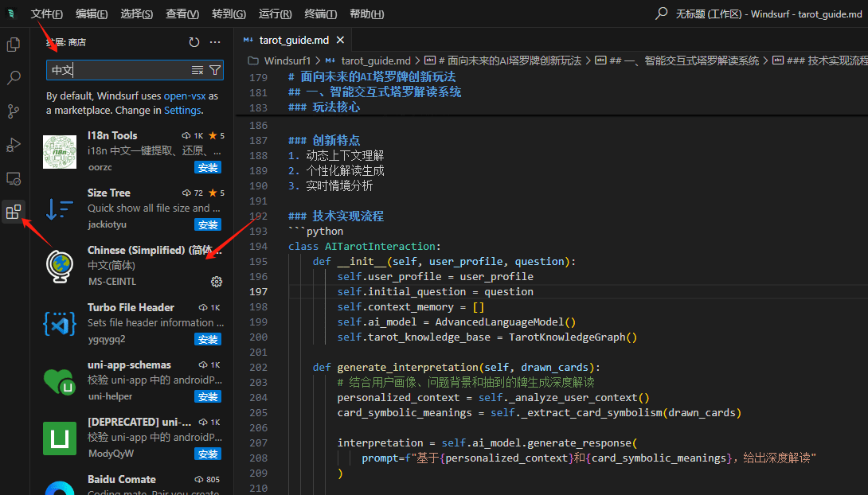
Task: Click the deprecated uni-app green icon
Action: [60, 438]
